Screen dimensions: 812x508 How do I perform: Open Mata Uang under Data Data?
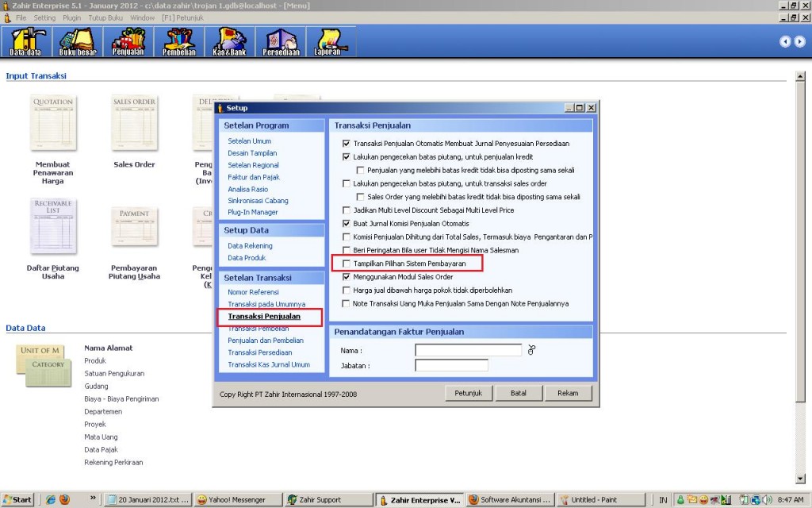point(101,437)
